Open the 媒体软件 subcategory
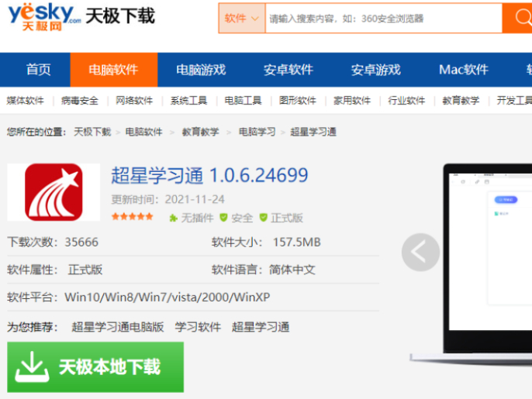This screenshot has width=532, height=399. pos(26,101)
